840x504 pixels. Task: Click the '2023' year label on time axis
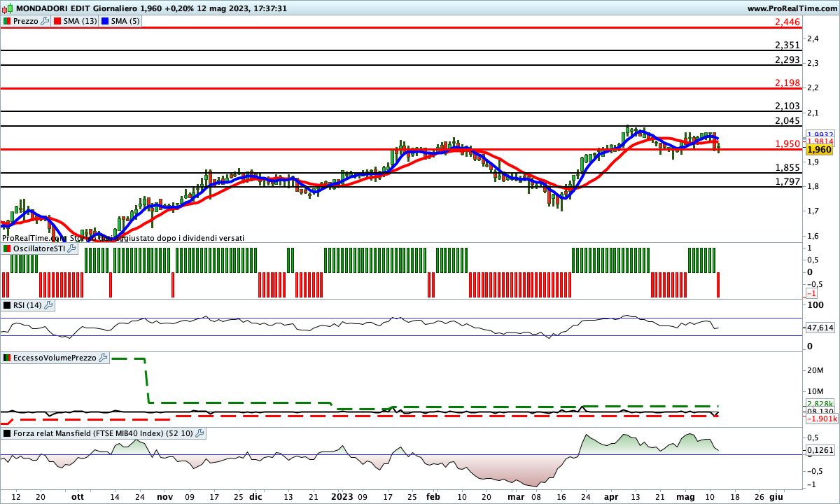[341, 496]
